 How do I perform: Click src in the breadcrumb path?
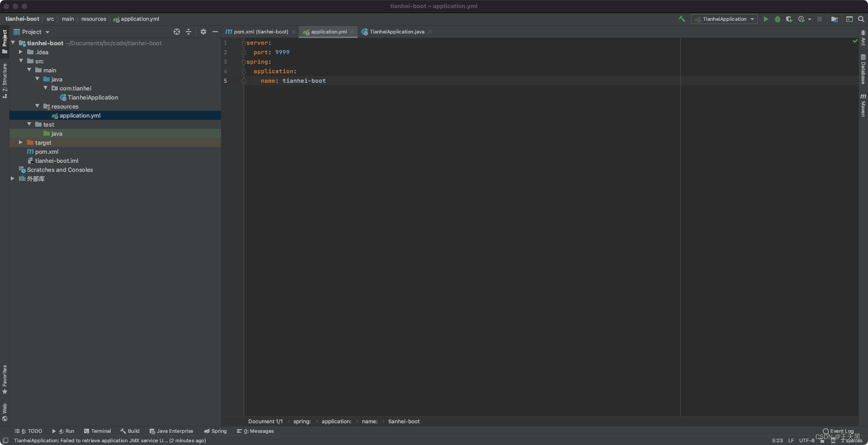pos(50,19)
